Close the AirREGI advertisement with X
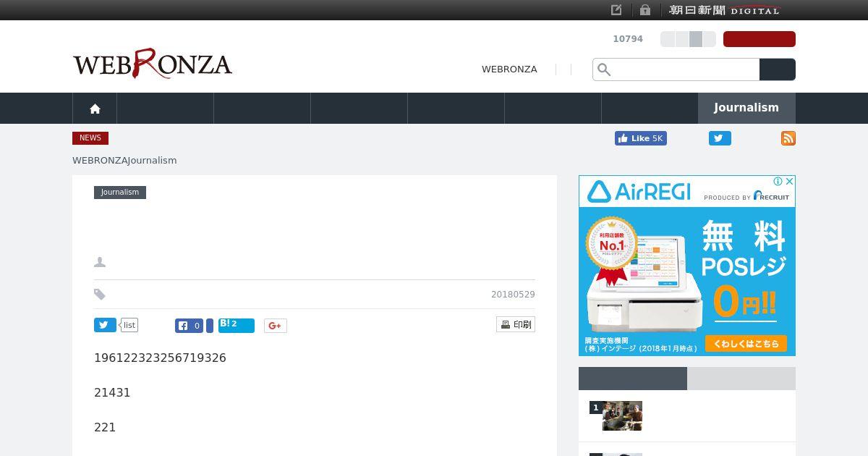Viewport: 868px width, 456px height. coord(790,181)
